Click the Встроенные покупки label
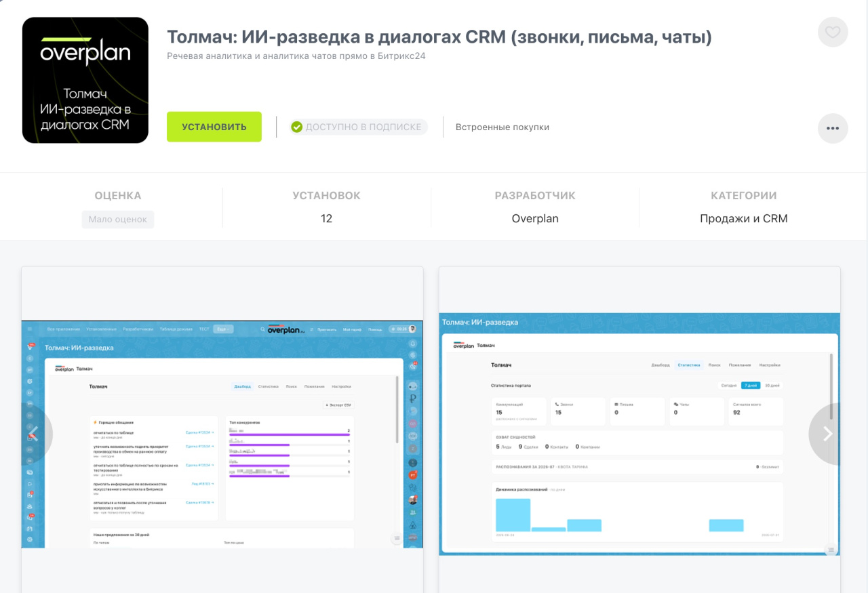Image resolution: width=868 pixels, height=593 pixels. coord(502,127)
